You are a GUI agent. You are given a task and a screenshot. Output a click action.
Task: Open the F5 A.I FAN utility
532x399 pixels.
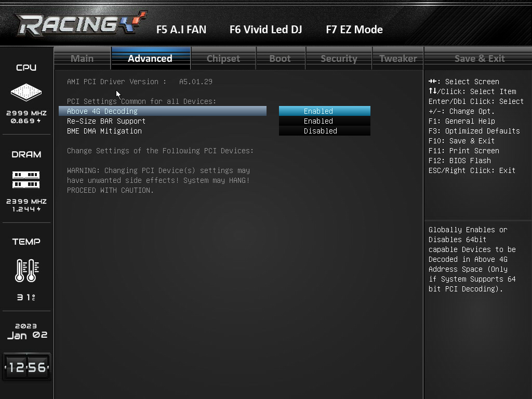(x=181, y=30)
